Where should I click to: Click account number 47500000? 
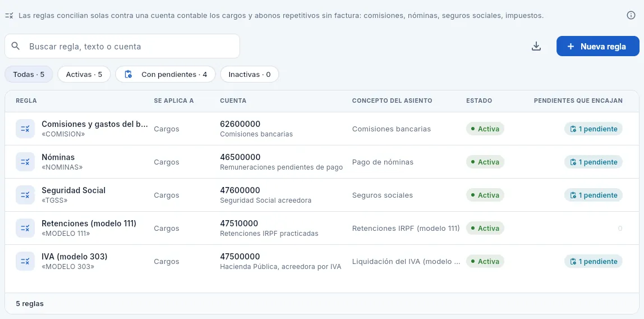tap(240, 257)
